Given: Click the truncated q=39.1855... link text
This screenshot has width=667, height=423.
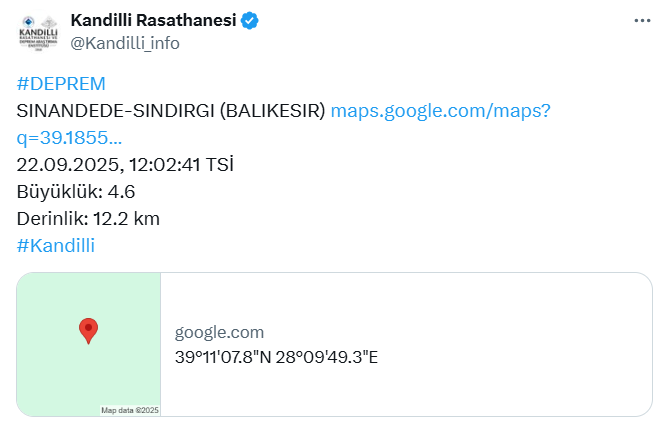Looking at the screenshot, I should tap(69, 138).
